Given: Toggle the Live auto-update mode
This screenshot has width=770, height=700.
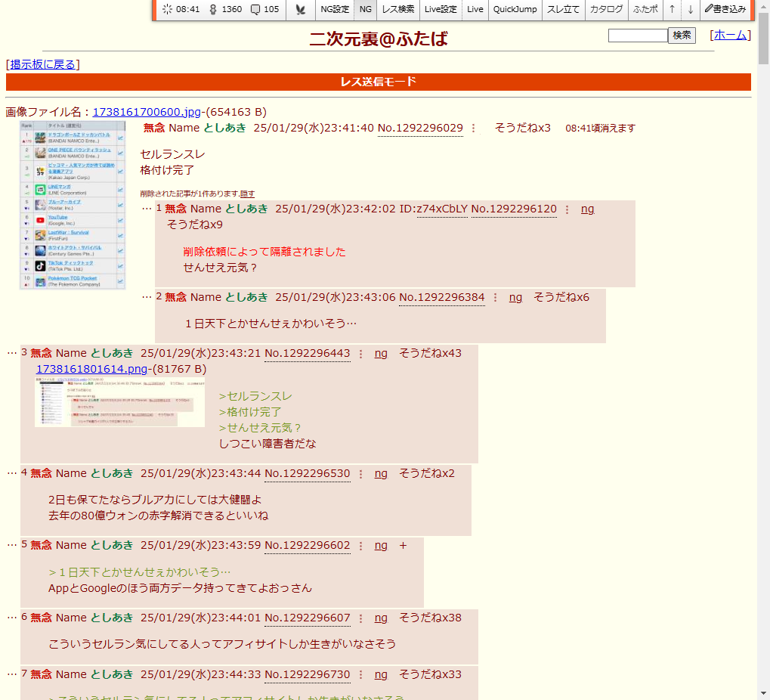Looking at the screenshot, I should pos(475,10).
